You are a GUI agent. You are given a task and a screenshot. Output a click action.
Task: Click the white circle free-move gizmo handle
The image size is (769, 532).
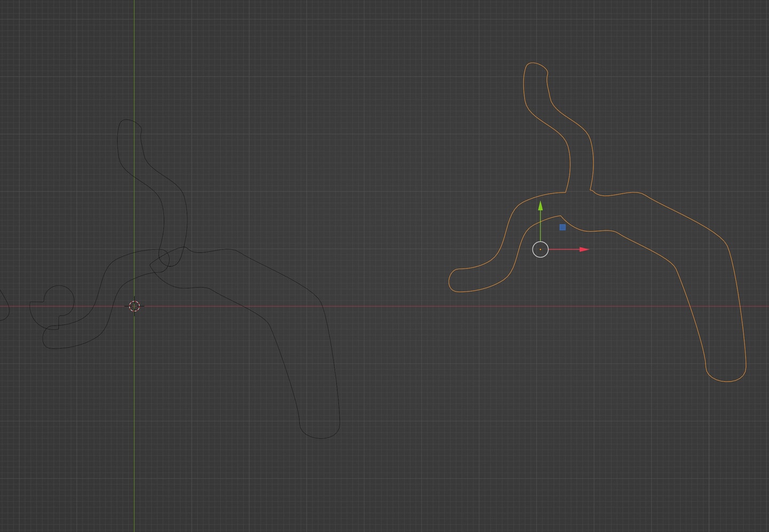point(540,249)
